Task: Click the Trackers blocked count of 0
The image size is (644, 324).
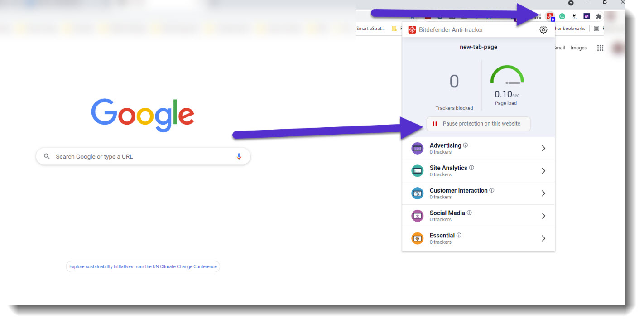Action: [x=454, y=82]
